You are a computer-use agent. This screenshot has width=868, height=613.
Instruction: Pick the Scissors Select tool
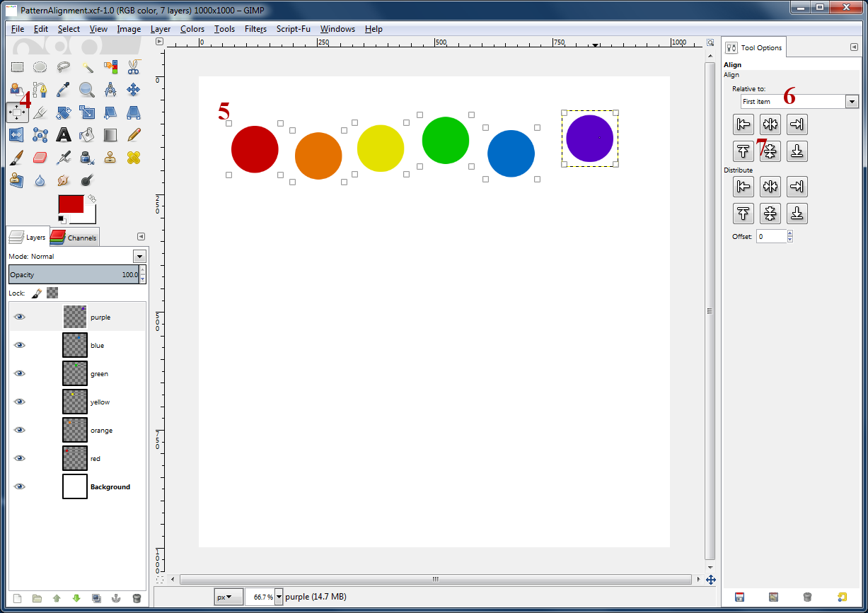point(134,67)
